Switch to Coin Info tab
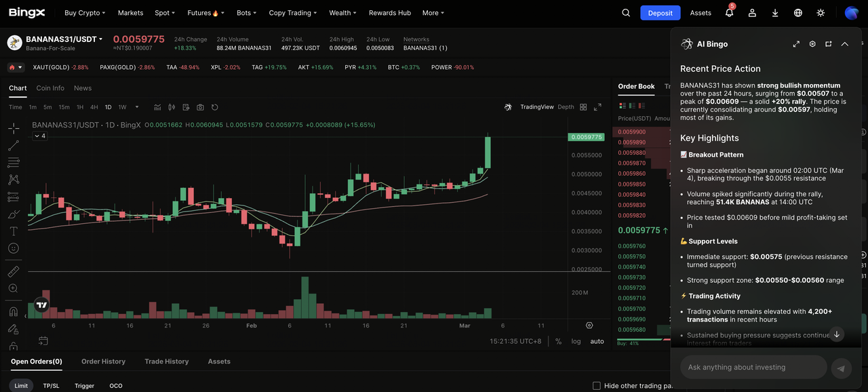 [50, 88]
